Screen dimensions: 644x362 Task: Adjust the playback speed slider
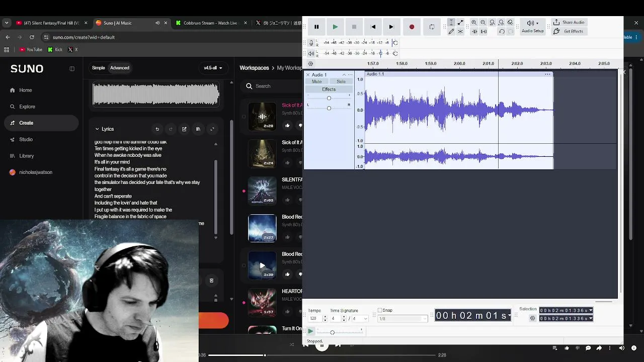[339, 332]
